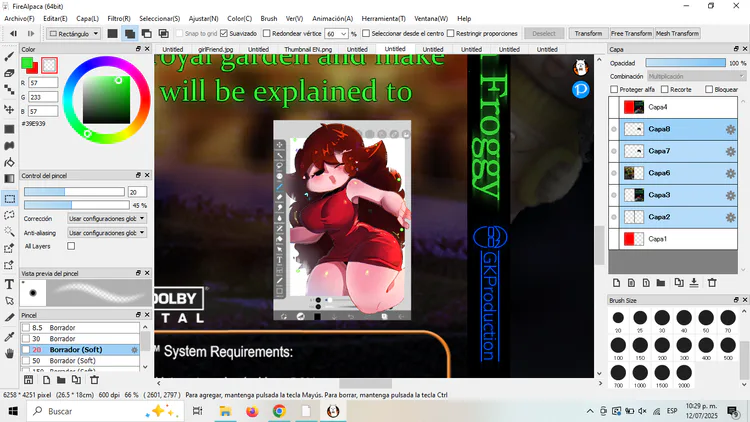The image size is (750, 422).
Task: Add a new layer in Capa panel
Action: tap(617, 283)
